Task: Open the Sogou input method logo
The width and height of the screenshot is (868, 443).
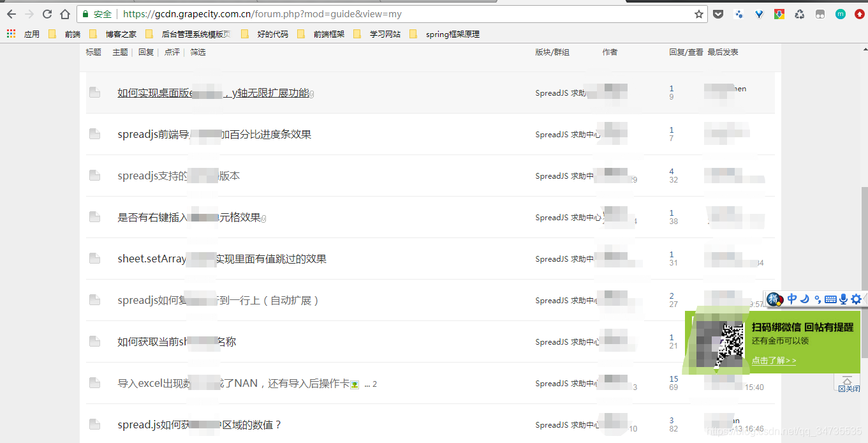Action: tap(774, 299)
